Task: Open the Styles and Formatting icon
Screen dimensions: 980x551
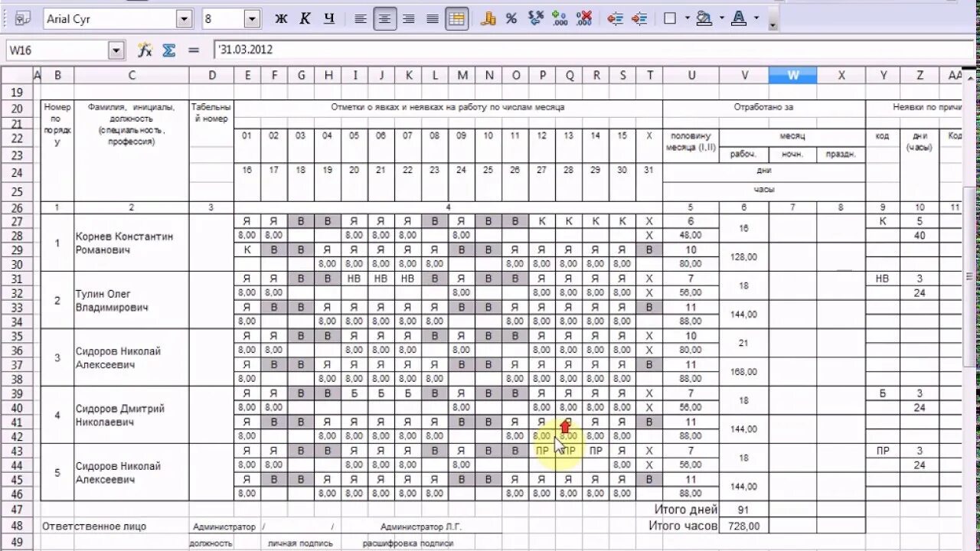Action: coord(22,19)
